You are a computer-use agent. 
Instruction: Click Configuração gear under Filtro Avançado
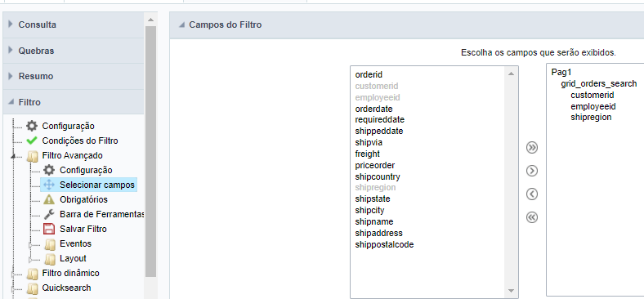coord(49,170)
